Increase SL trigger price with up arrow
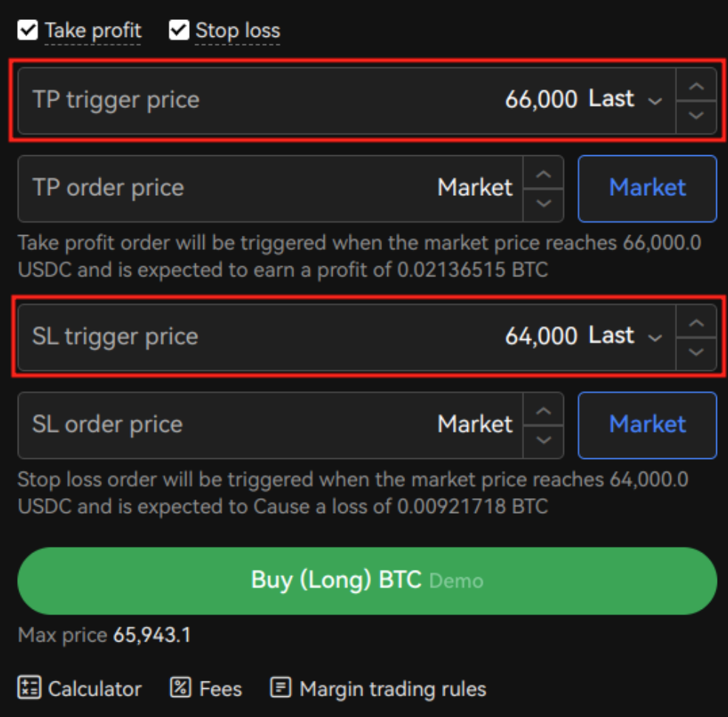 [x=696, y=322]
